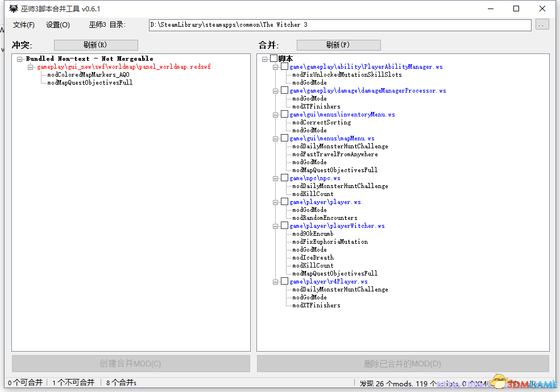
Task: Click the 删除已合并的MOD(D) button
Action: [x=403, y=364]
